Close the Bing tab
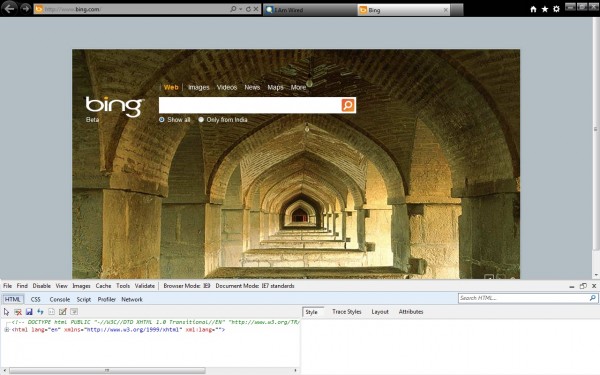Viewport: 600px width, 375px height. [446, 10]
